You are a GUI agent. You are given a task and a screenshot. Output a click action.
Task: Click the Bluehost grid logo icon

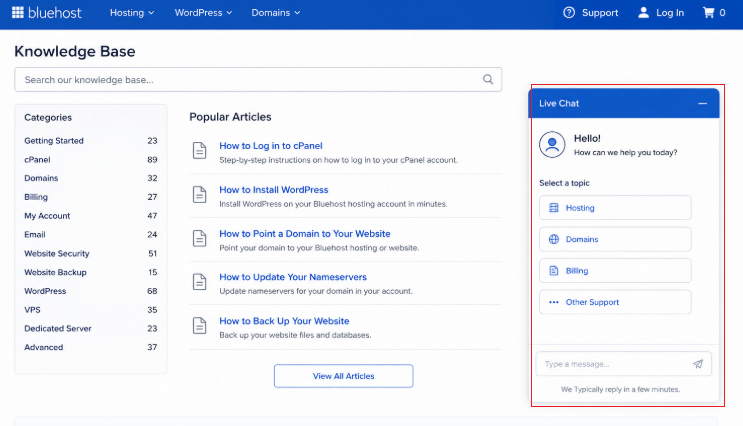[18, 12]
